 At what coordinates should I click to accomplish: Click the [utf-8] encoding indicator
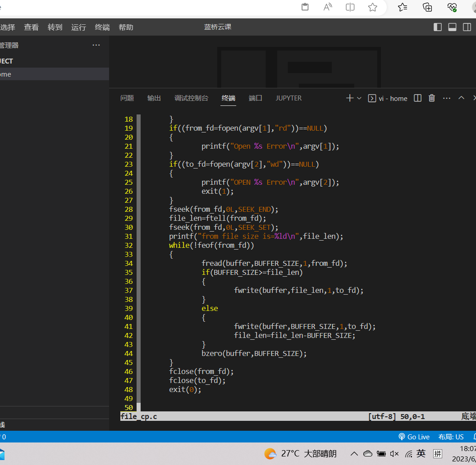coord(382,416)
